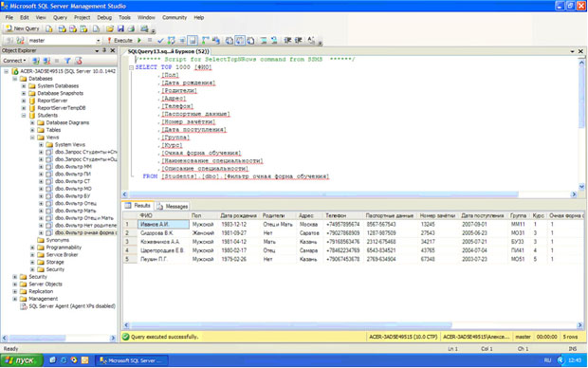
Task: Click the Object Explorer horizontal scrollbar
Action: (x=38, y=338)
